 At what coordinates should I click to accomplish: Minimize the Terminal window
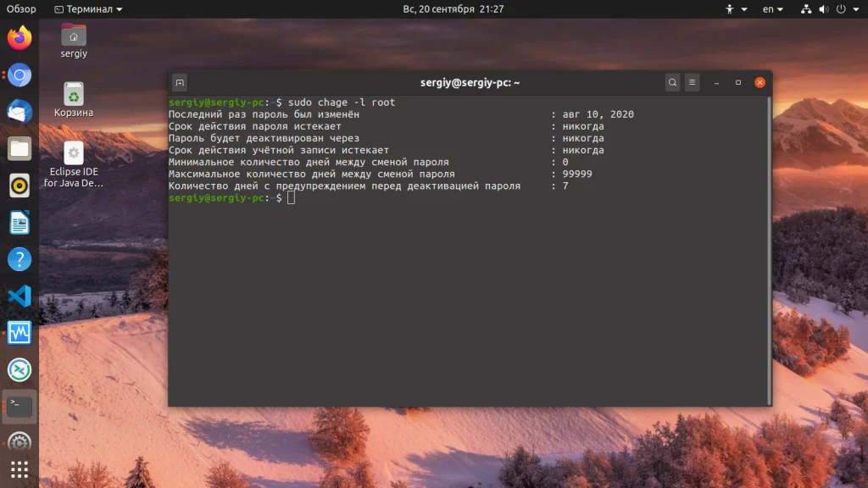click(716, 82)
